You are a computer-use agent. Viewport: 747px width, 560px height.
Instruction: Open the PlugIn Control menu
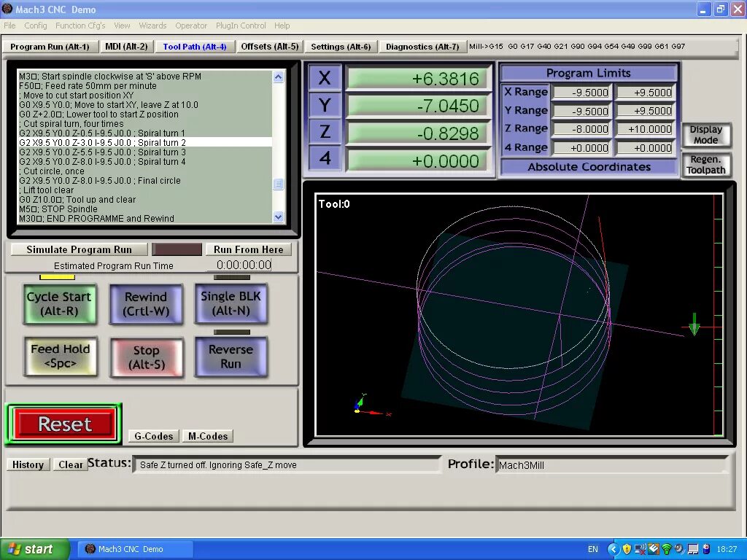(241, 26)
